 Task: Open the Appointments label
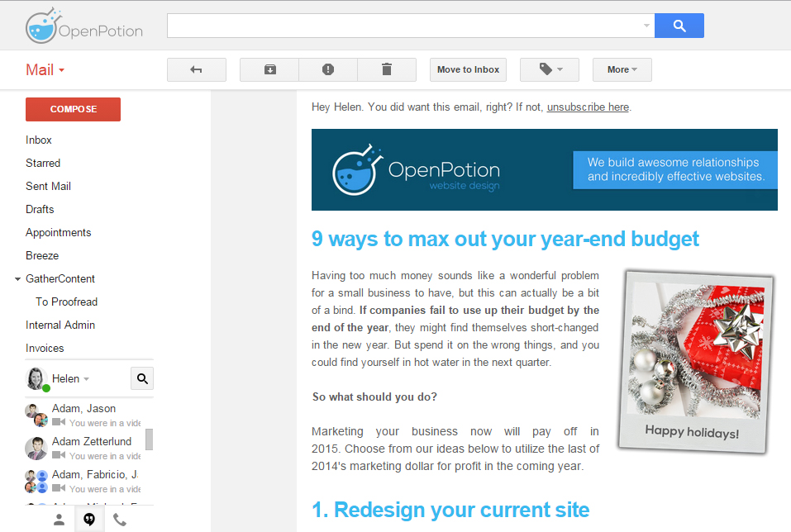pos(59,233)
